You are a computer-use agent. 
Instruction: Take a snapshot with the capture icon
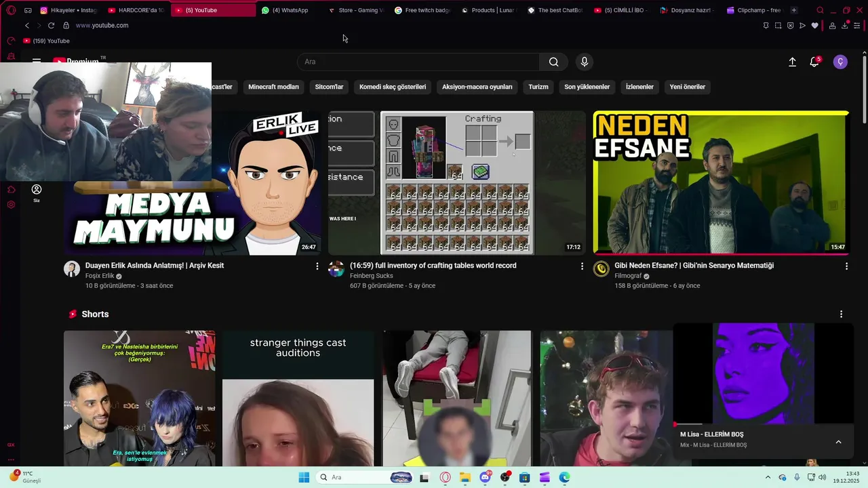pyautogui.click(x=778, y=25)
